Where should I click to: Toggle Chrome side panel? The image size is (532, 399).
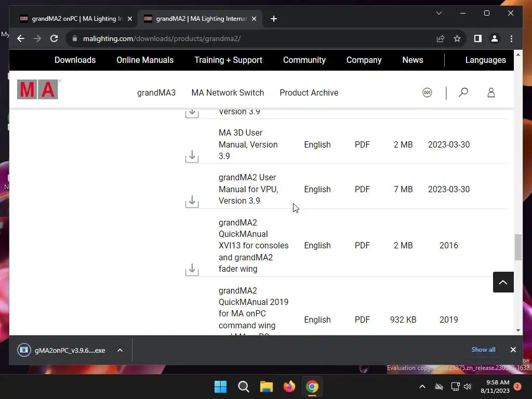click(478, 38)
